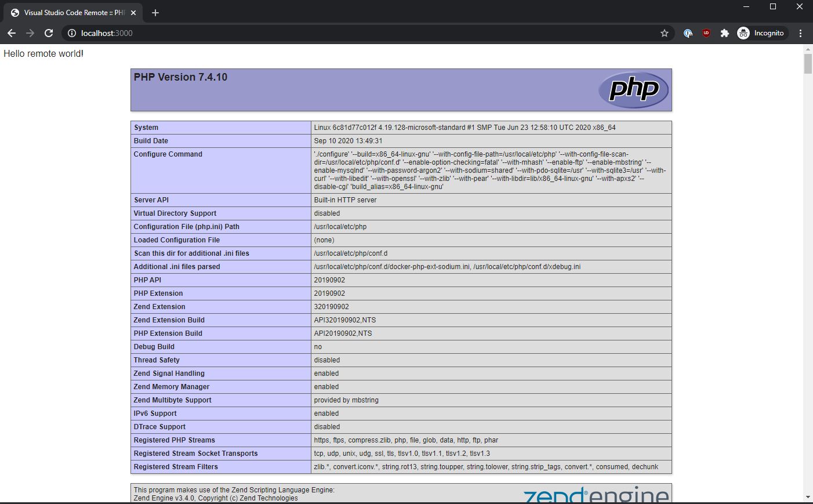Image resolution: width=813 pixels, height=504 pixels.
Task: Open the Extensions puzzle-piece menu
Action: tap(724, 33)
